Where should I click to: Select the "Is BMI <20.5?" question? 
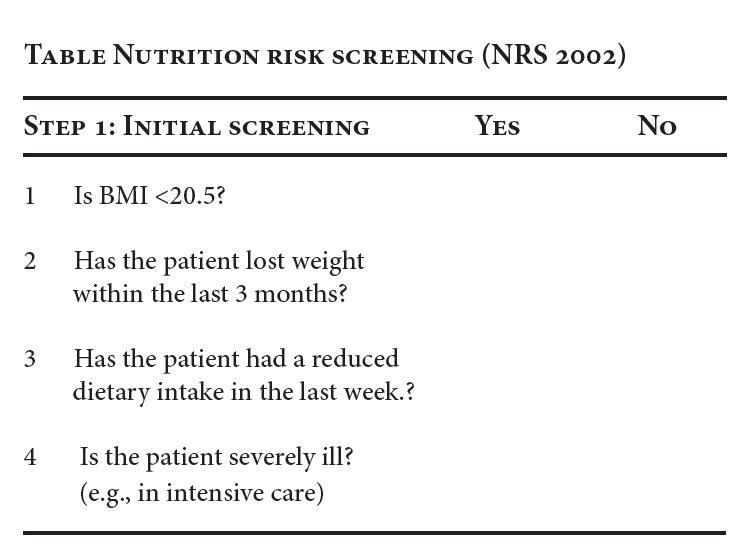click(x=149, y=196)
